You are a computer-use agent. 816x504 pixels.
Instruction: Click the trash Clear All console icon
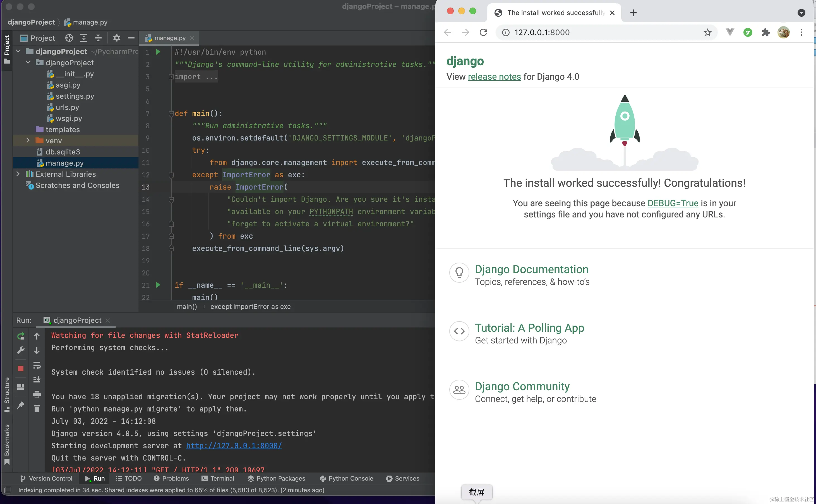click(x=37, y=408)
